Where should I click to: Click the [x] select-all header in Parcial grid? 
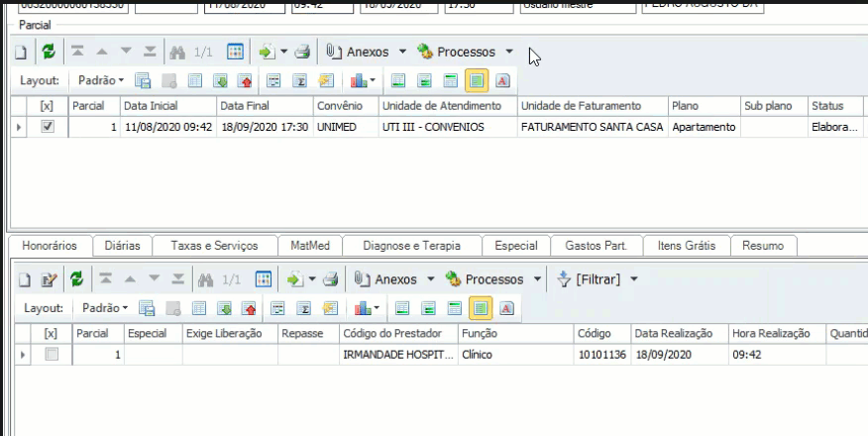pyautogui.click(x=47, y=106)
